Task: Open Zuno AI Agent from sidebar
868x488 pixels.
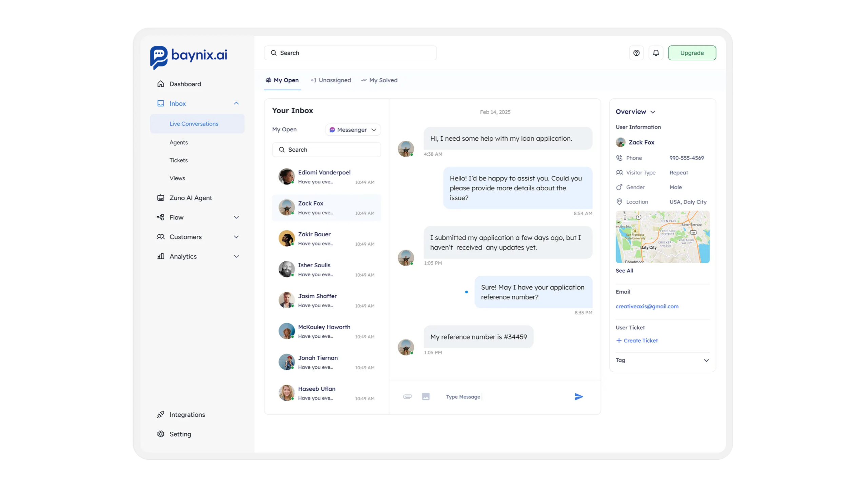Action: click(191, 198)
